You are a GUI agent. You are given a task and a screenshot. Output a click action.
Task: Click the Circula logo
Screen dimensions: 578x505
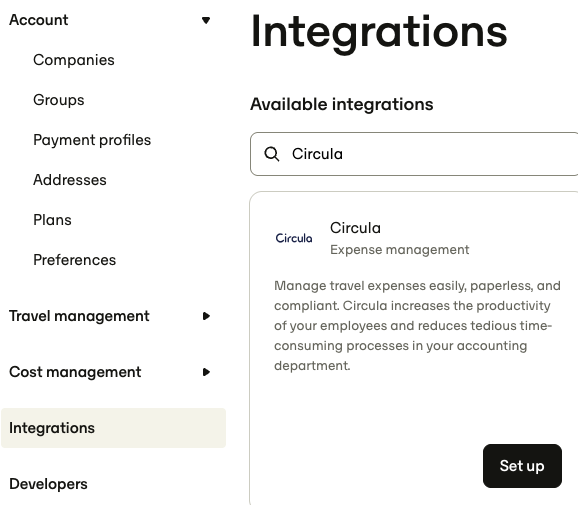coord(294,238)
